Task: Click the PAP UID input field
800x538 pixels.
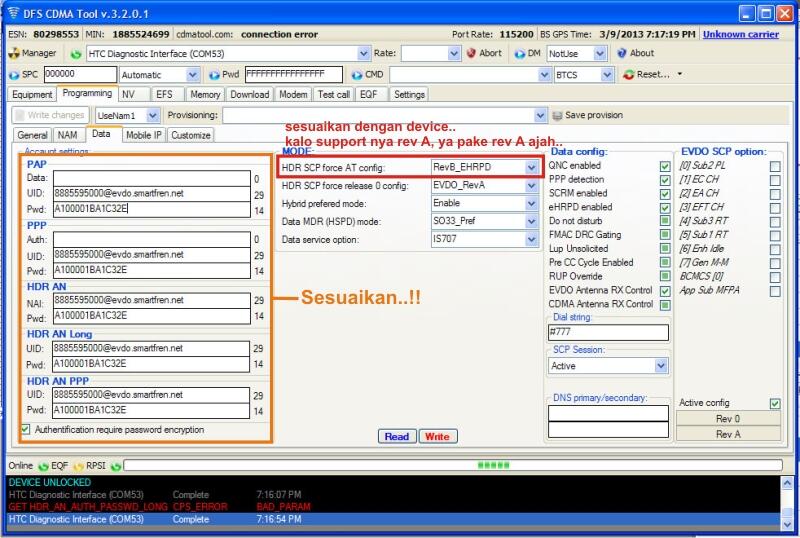Action: (152, 194)
